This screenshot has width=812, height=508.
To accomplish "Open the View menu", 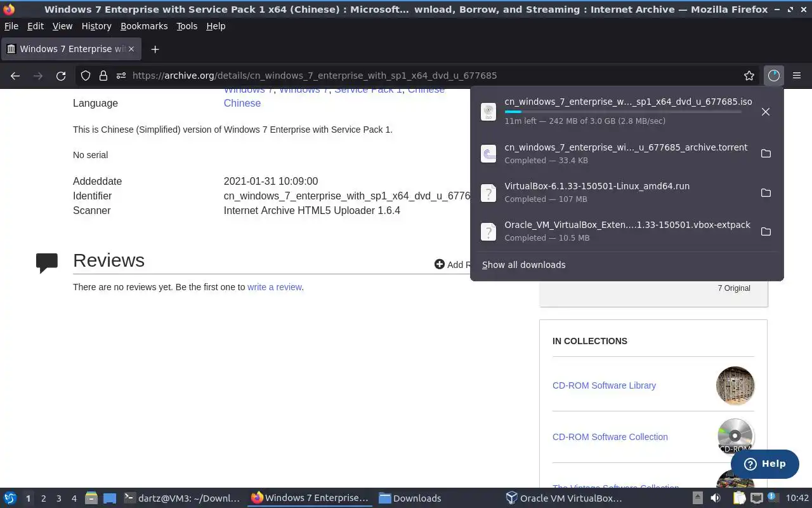I will tap(62, 26).
